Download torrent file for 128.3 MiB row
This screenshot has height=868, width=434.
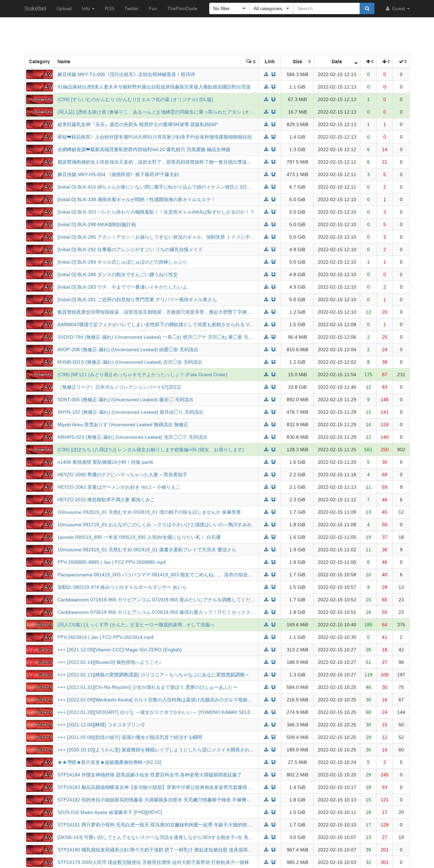pyautogui.click(x=266, y=450)
